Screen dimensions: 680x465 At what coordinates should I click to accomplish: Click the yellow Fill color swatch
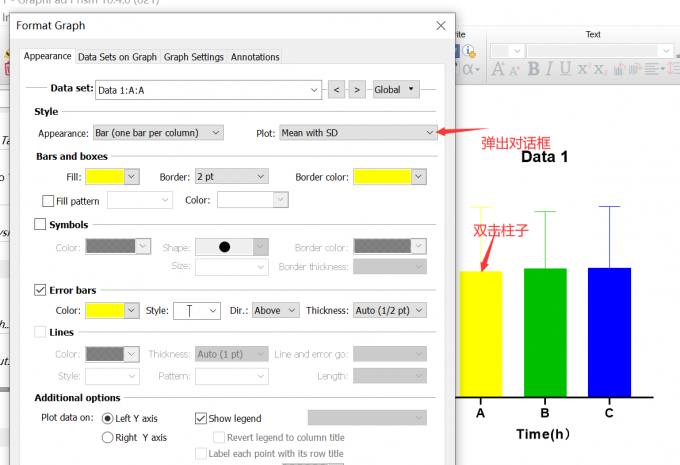pos(105,176)
